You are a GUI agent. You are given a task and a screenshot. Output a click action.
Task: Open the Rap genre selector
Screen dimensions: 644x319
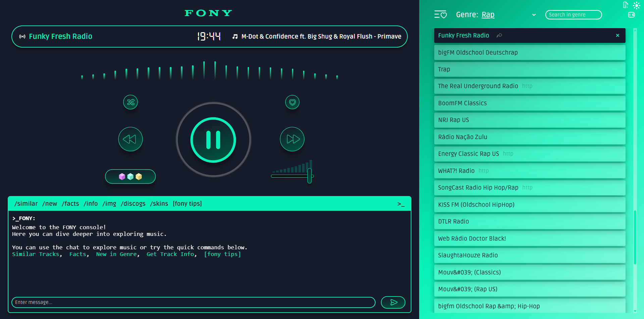[488, 15]
